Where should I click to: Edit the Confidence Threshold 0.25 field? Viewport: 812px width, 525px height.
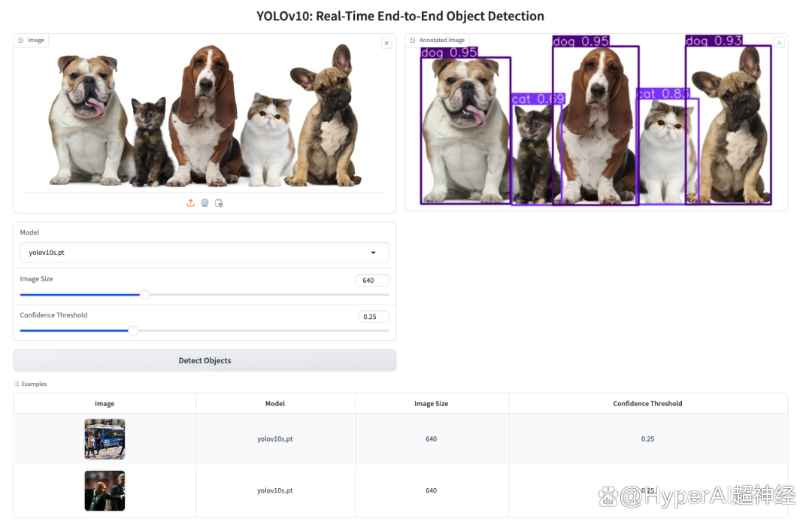point(373,317)
